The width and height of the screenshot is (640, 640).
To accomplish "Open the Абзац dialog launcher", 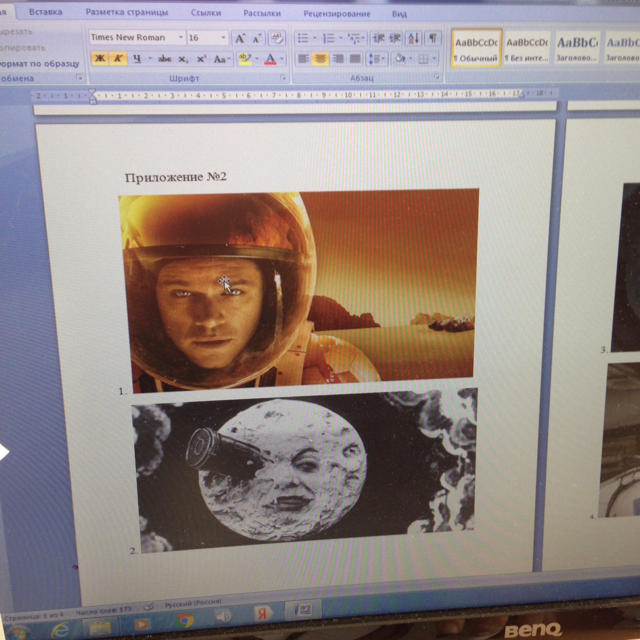I will click(x=436, y=77).
